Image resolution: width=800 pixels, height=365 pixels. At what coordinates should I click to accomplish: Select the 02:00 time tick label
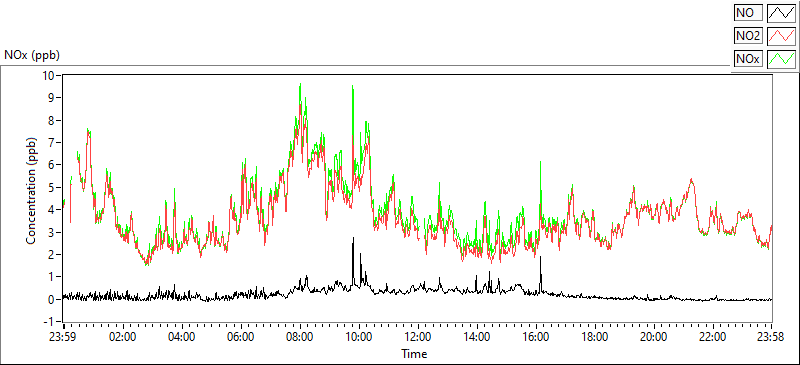pyautogui.click(x=122, y=337)
